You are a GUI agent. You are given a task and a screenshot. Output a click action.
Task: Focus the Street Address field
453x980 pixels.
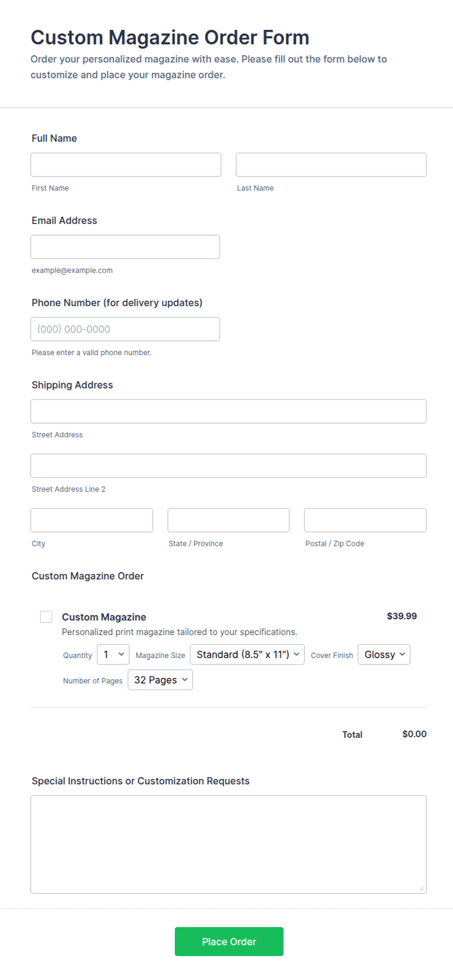click(228, 412)
